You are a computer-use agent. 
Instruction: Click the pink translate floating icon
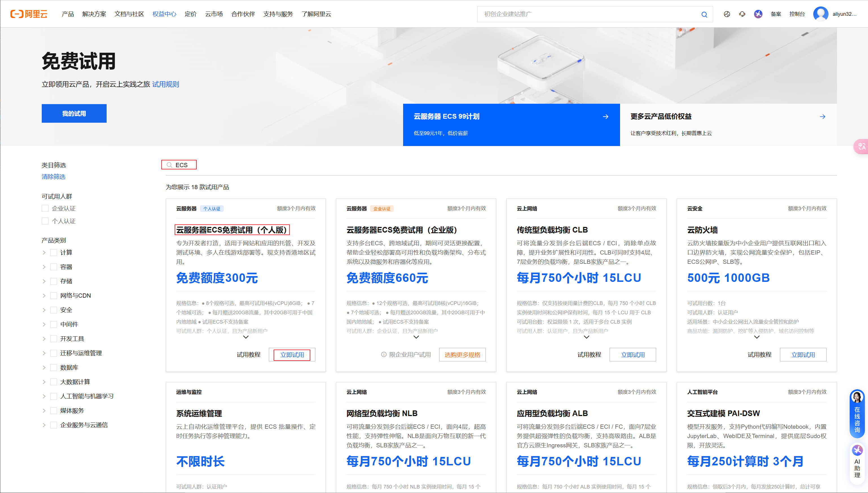861,146
